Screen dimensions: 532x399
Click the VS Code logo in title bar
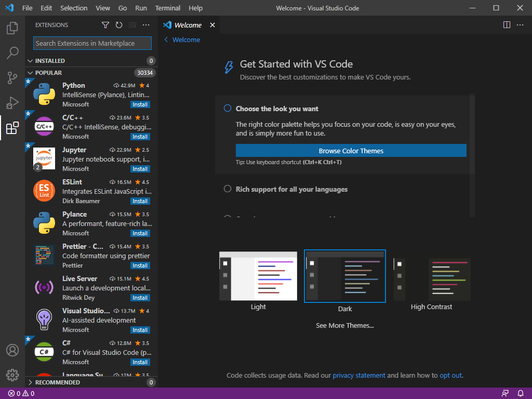coord(9,8)
